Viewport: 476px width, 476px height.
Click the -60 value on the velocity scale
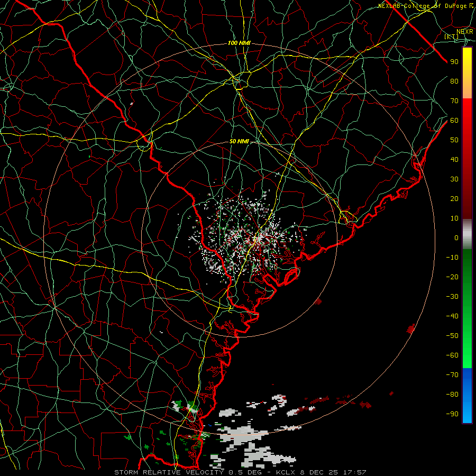(x=452, y=355)
